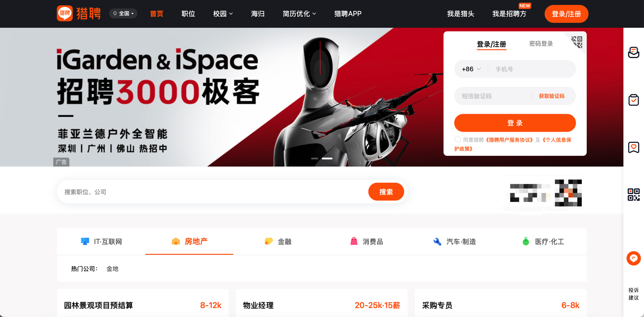Open the 全国 location dropdown
Screen dimensions: 644x317
coord(123,13)
